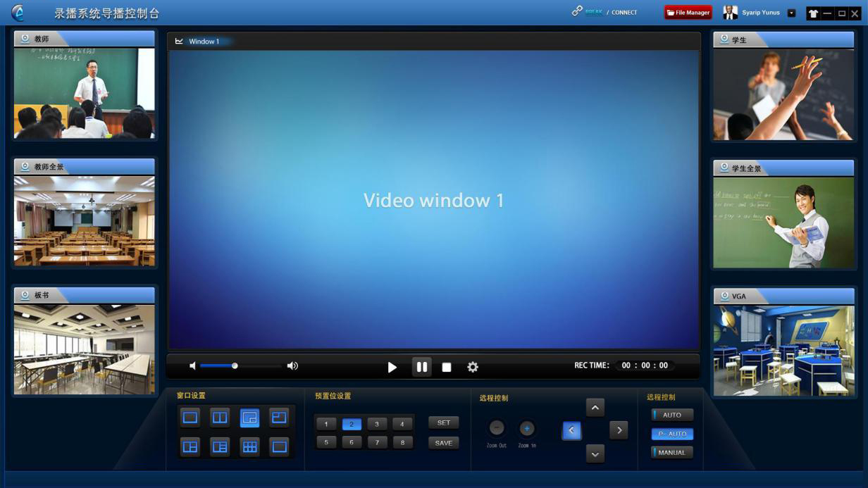Click the SAVE preset button
Viewport: 868px width, 488px height.
(444, 443)
